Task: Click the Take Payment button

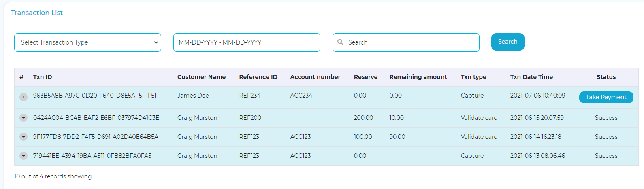Action: pyautogui.click(x=606, y=97)
